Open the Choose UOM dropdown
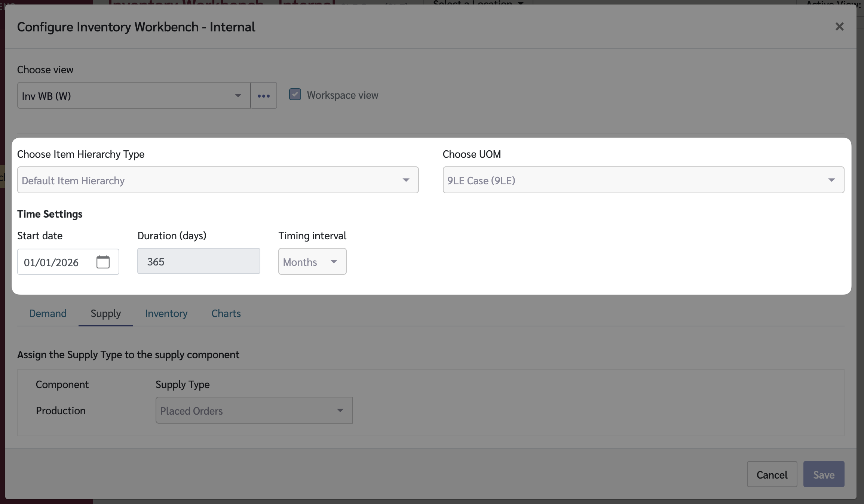The width and height of the screenshot is (864, 504). click(x=643, y=180)
